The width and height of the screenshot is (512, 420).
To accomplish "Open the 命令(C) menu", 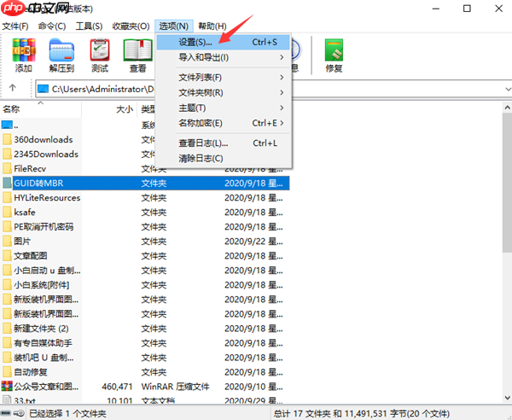I will [52, 26].
